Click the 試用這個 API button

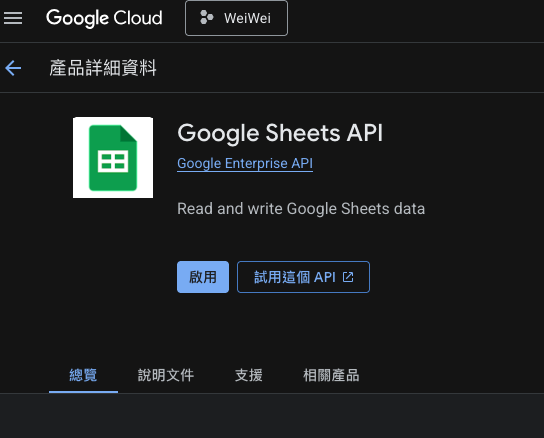click(x=303, y=277)
